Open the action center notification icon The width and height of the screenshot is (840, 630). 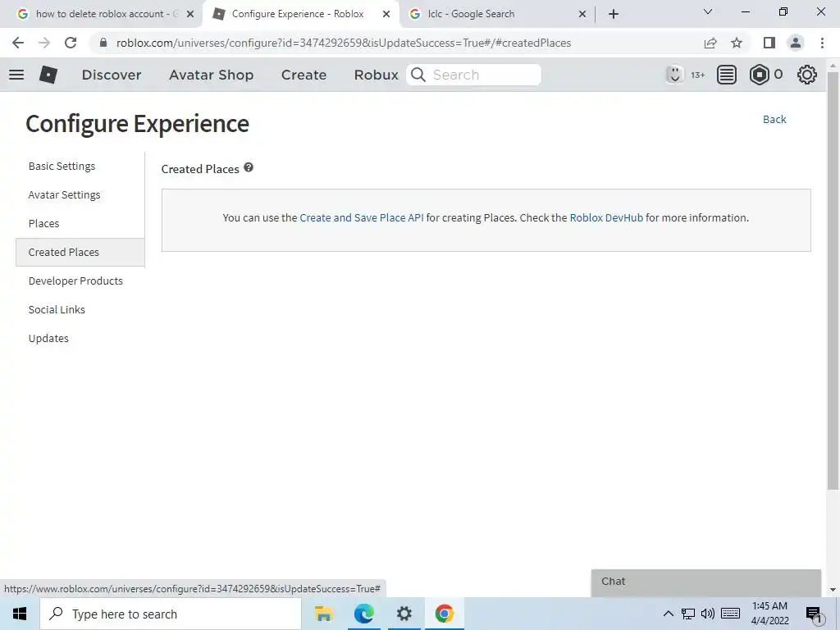pyautogui.click(x=814, y=614)
